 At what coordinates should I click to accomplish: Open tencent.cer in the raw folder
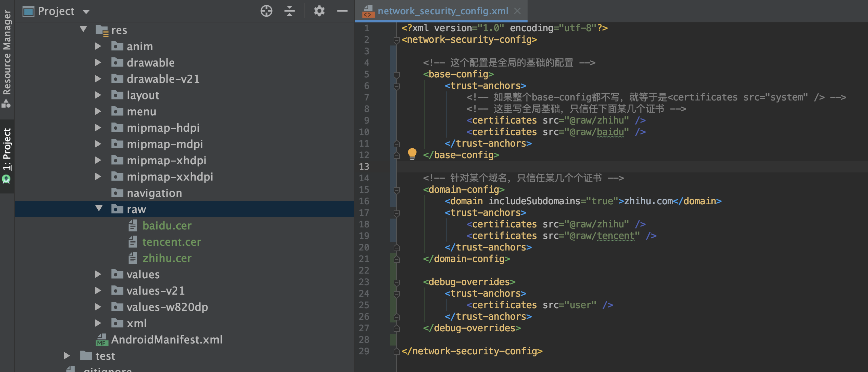171,242
